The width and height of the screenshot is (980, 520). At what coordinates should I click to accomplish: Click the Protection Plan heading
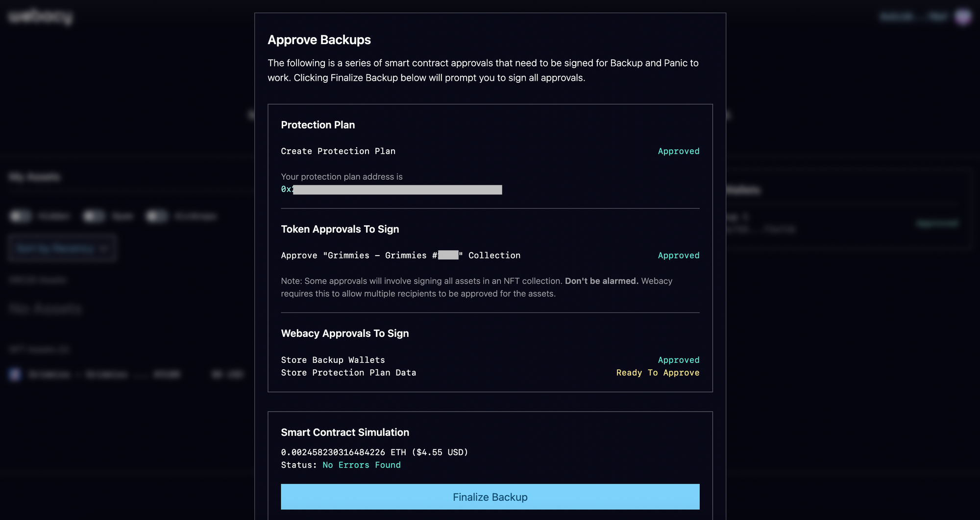pos(318,125)
